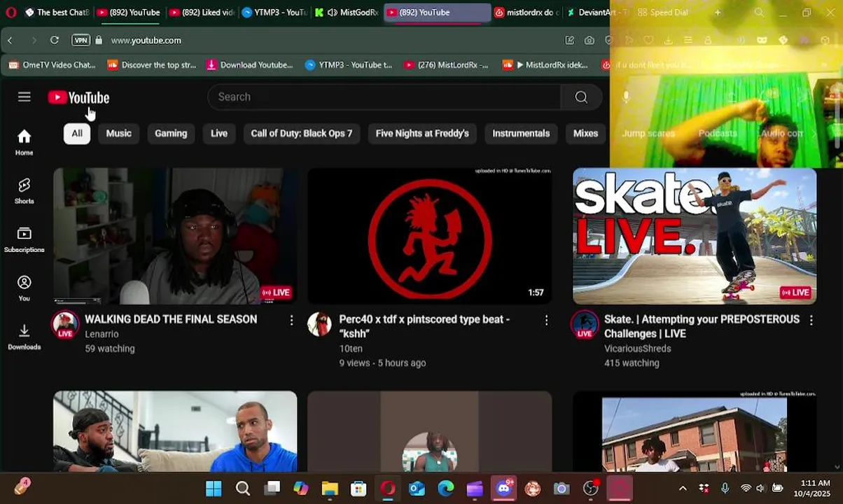Screen dimensions: 843x504
Task: Click the edit icon in address bar
Action: [x=570, y=41]
